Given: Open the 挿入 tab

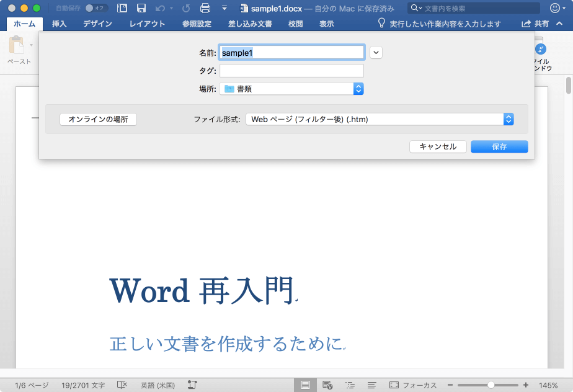Looking at the screenshot, I should coord(59,24).
